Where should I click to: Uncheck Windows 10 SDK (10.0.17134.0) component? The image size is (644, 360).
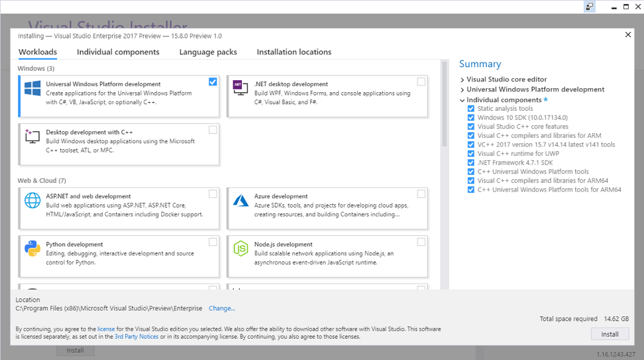point(471,117)
